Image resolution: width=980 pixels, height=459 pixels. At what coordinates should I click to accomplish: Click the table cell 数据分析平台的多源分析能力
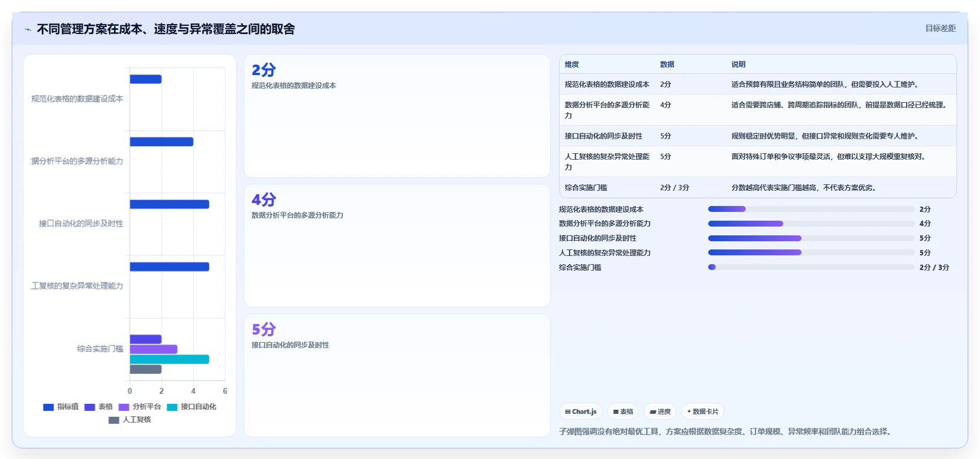[x=607, y=110]
